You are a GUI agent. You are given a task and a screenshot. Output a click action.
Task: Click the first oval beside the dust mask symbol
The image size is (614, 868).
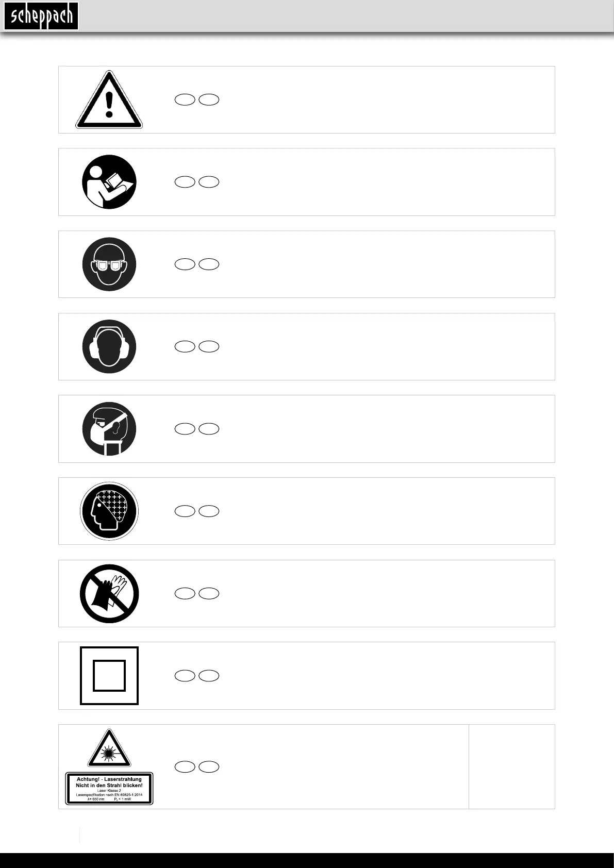point(185,429)
